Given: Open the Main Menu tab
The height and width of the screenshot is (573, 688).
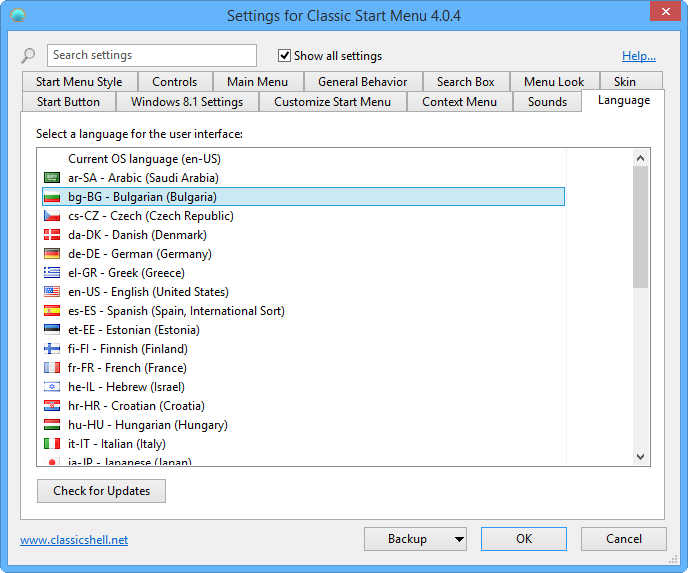Looking at the screenshot, I should (x=258, y=82).
